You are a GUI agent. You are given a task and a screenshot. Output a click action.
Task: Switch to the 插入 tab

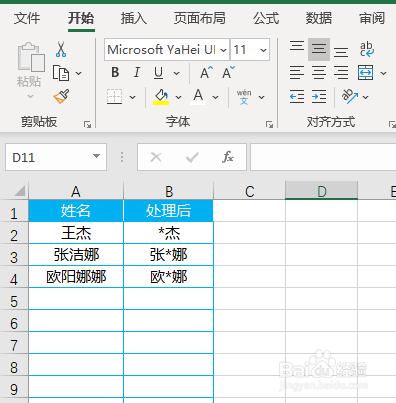[134, 18]
